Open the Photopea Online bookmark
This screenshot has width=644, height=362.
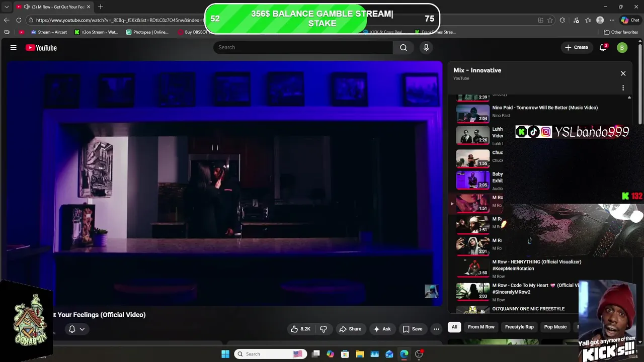click(147, 32)
